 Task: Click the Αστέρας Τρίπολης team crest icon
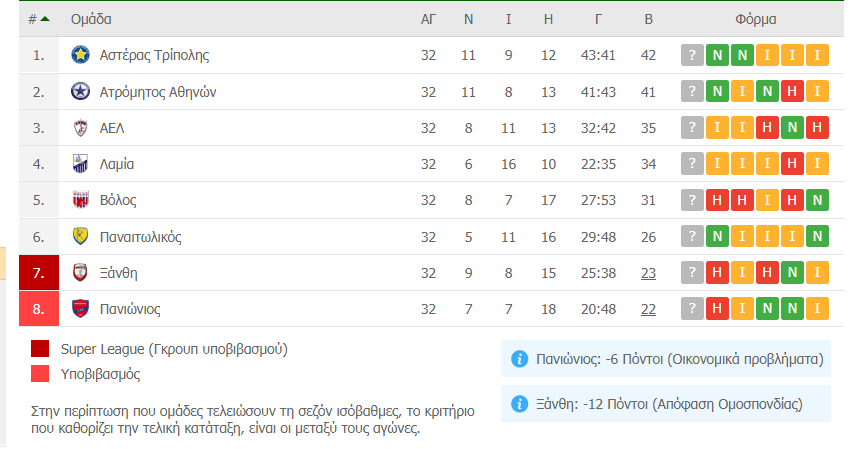click(81, 55)
